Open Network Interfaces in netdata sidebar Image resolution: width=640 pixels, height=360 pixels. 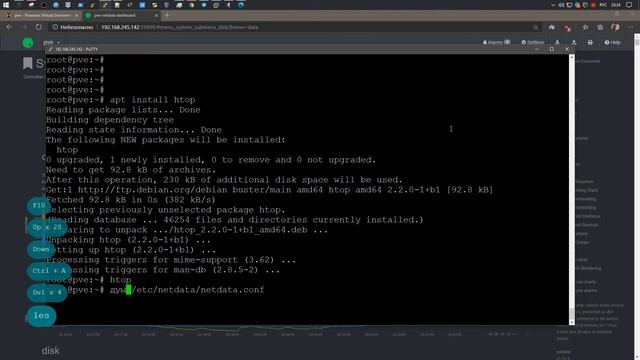pyautogui.click(x=588, y=216)
